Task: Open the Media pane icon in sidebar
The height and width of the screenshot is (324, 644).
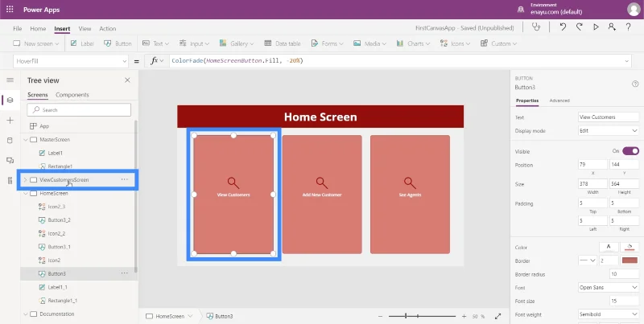Action: [x=10, y=160]
